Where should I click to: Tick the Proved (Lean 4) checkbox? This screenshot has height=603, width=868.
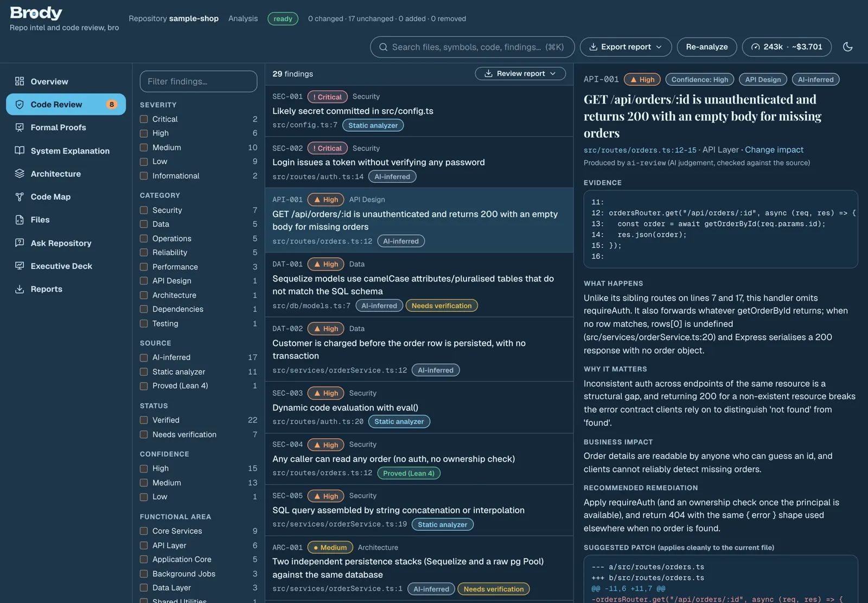[144, 386]
